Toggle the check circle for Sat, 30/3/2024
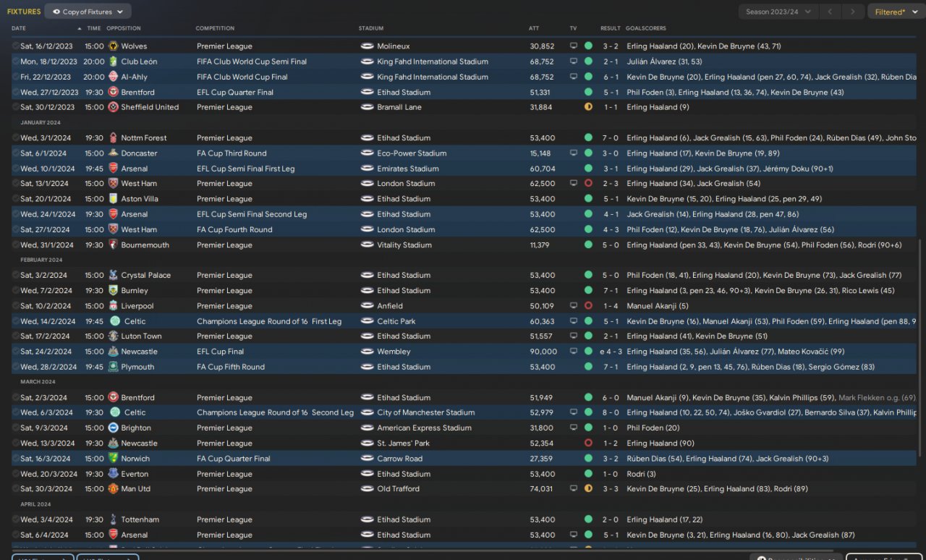Screen dimensions: 926x560 tap(16, 489)
